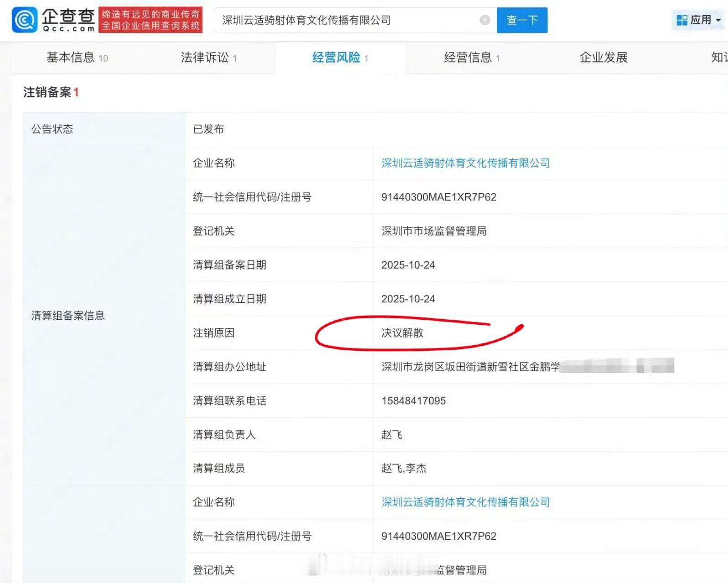The image size is (728, 583).
Task: Click the 公告状态 label cell
Action: (x=104, y=129)
